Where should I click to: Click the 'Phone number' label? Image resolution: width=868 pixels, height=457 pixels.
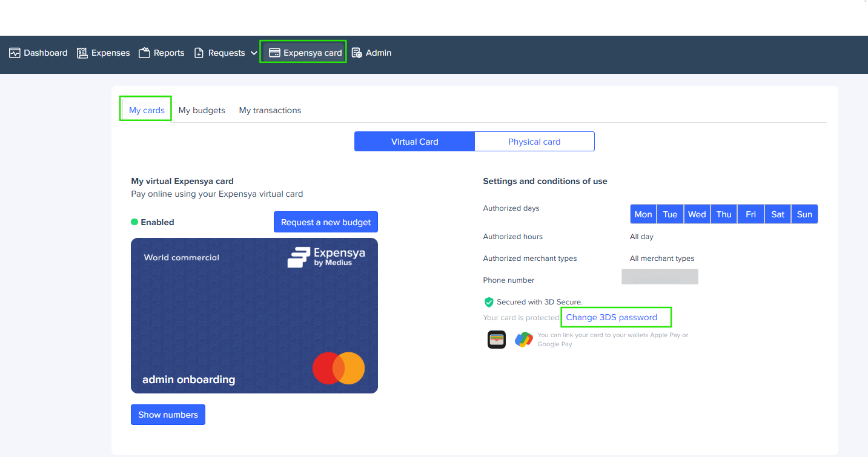click(x=509, y=280)
